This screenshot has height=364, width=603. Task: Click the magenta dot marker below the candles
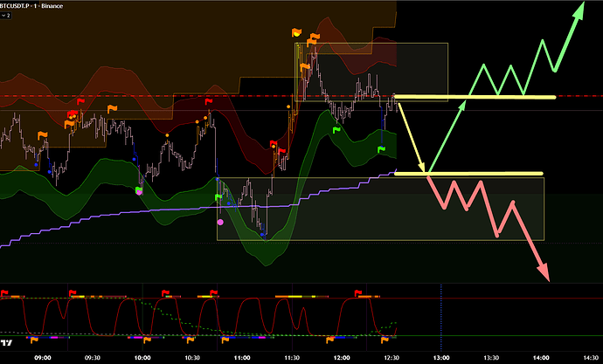(220, 223)
